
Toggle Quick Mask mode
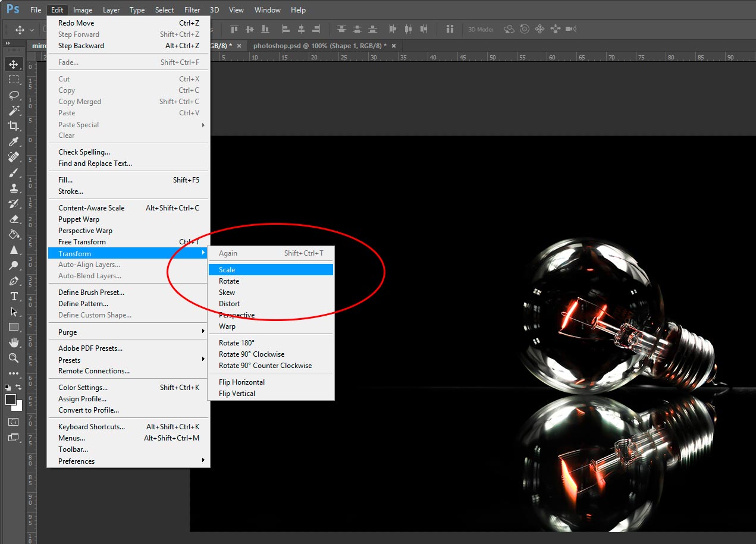14,422
